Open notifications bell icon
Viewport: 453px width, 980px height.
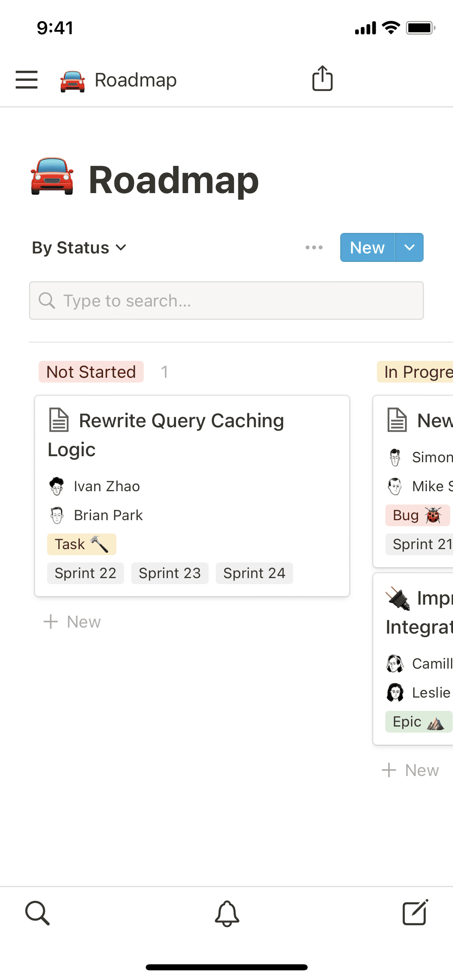tap(227, 913)
